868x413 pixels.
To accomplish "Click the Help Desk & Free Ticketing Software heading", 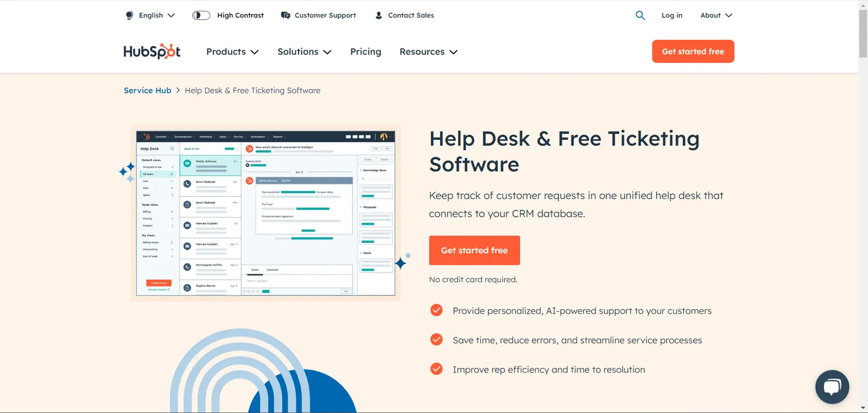I will (564, 151).
